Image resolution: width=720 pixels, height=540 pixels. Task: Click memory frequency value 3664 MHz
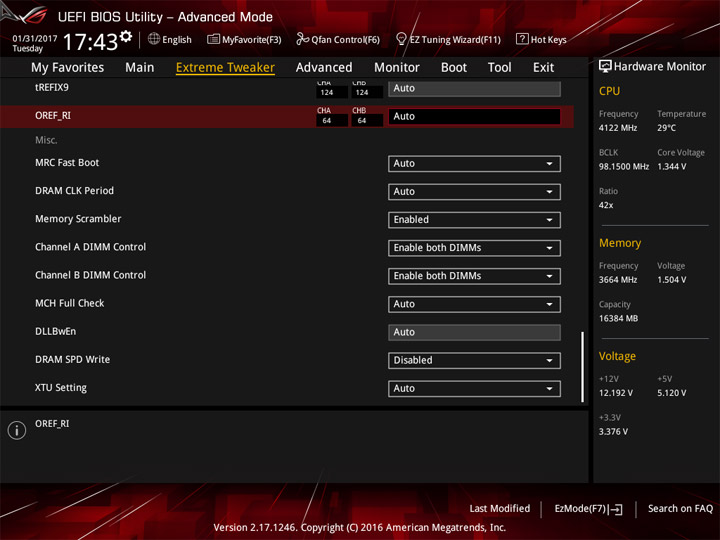tap(618, 280)
